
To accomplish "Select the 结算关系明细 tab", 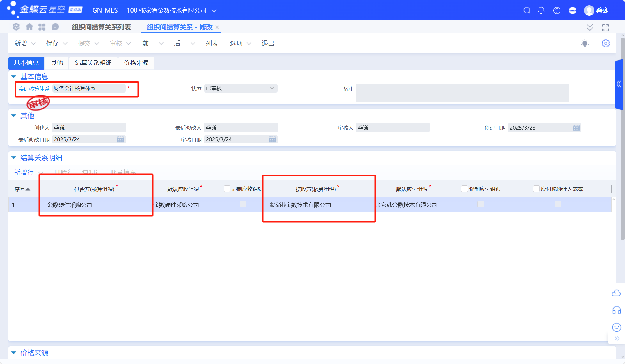I will click(x=93, y=63).
